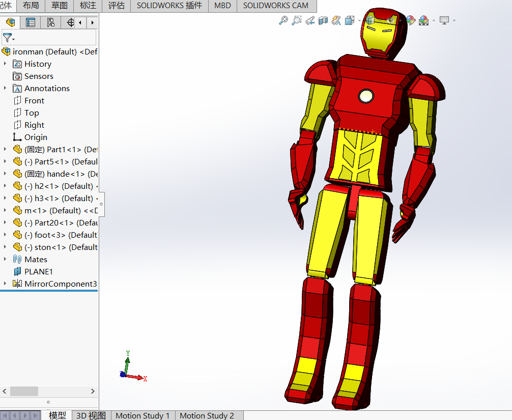Click the right arrow of panel tabs
Viewport: 512px width, 420px height.
coord(92,22)
